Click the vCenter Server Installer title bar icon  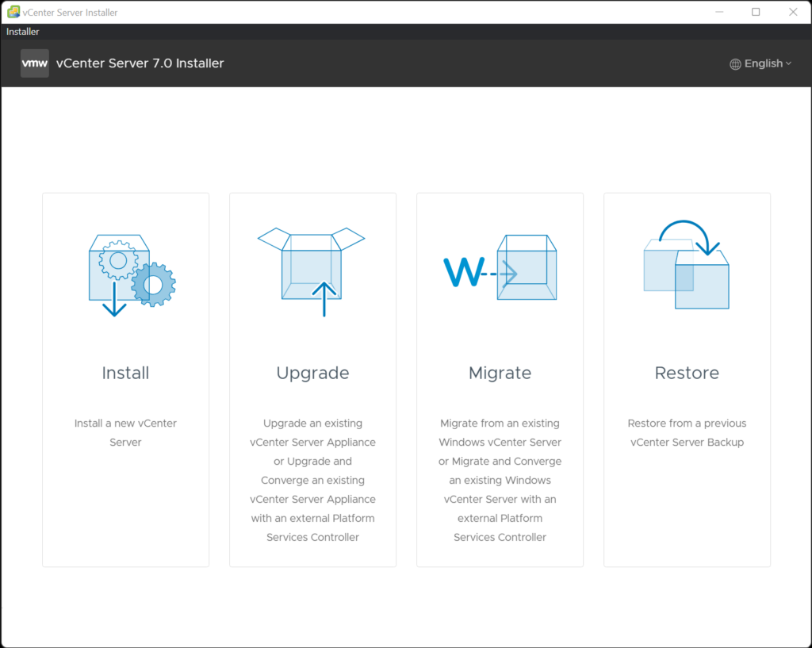point(13,12)
